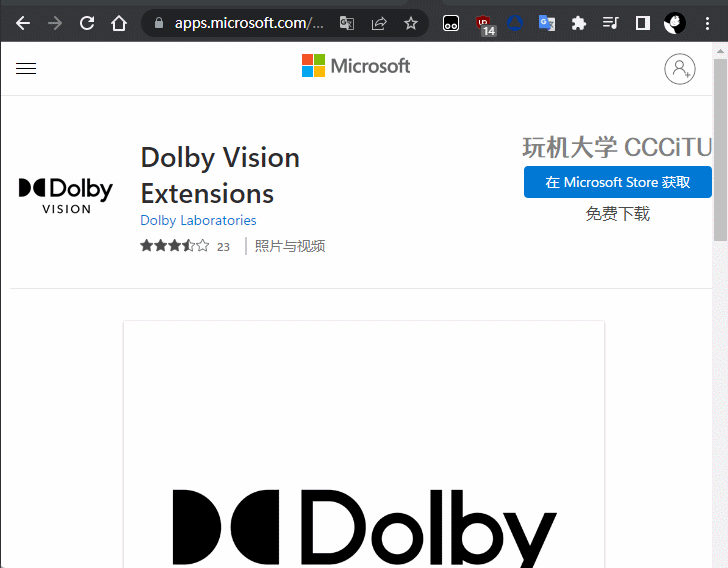Image resolution: width=728 pixels, height=568 pixels.
Task: Expand the Microsoft hamburger navigation menu
Action: tap(26, 68)
